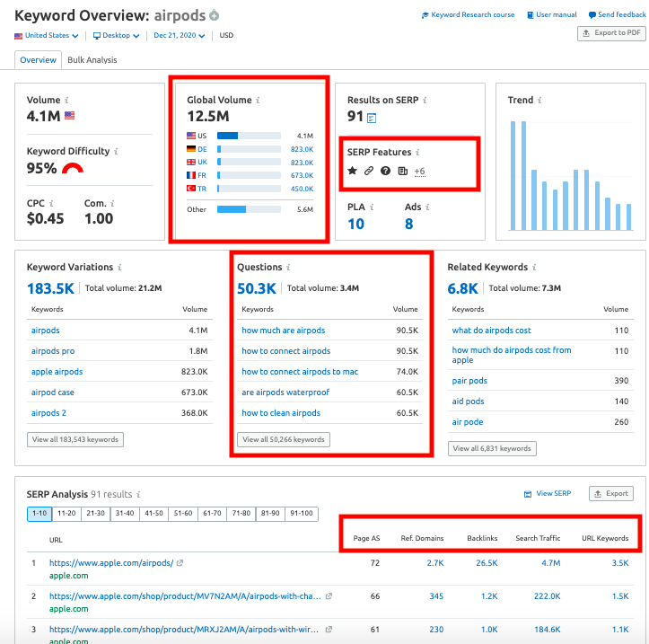Open the https://www.apple.com/airpods/ URL
This screenshot has width=649, height=644.
tap(111, 563)
